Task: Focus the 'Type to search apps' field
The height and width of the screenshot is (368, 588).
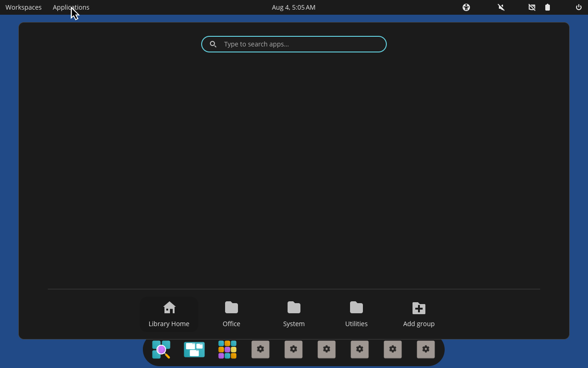Action: tap(294, 44)
